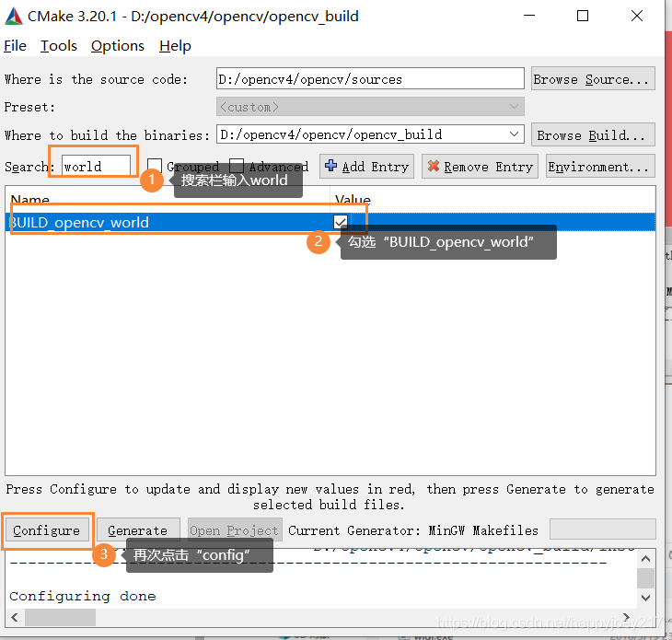
Task: Click the 'Current Generator: MinGW Makefiles' label
Action: pyautogui.click(x=413, y=530)
